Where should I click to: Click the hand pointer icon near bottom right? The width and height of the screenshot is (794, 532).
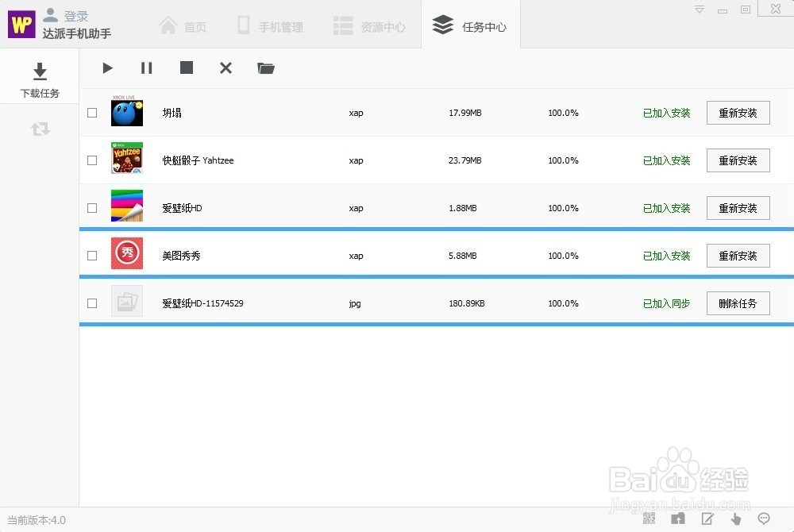click(735, 519)
